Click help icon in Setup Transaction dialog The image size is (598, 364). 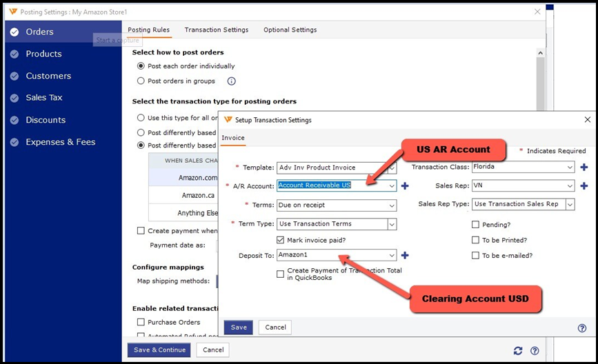click(581, 328)
